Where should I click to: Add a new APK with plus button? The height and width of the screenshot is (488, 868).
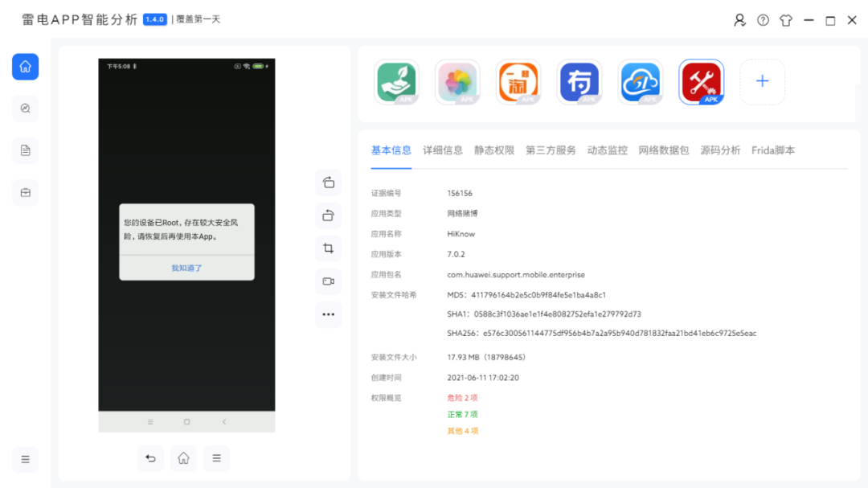762,81
